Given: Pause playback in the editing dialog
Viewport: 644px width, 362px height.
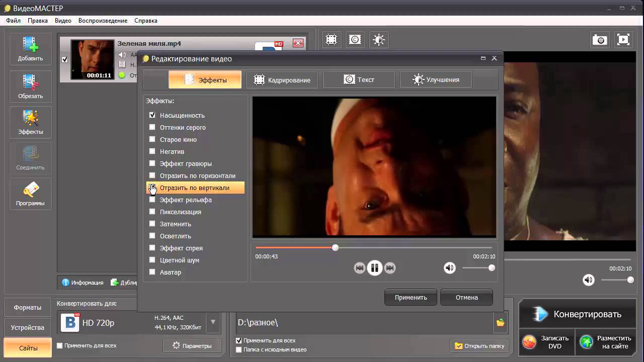Looking at the screenshot, I should [374, 268].
